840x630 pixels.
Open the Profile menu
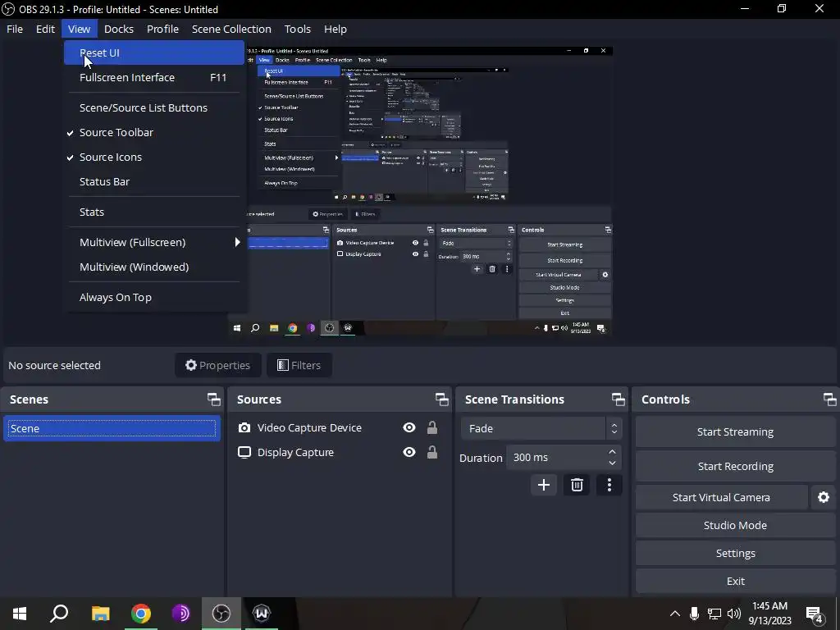[x=163, y=29]
